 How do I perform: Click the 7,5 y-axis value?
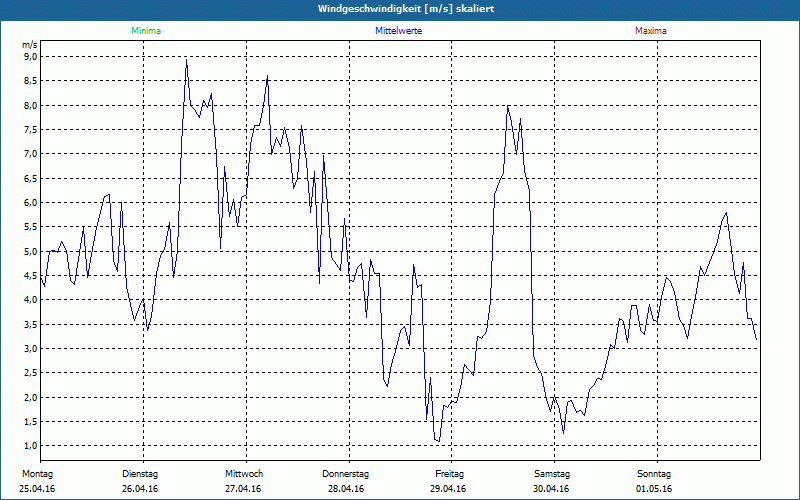(x=31, y=130)
